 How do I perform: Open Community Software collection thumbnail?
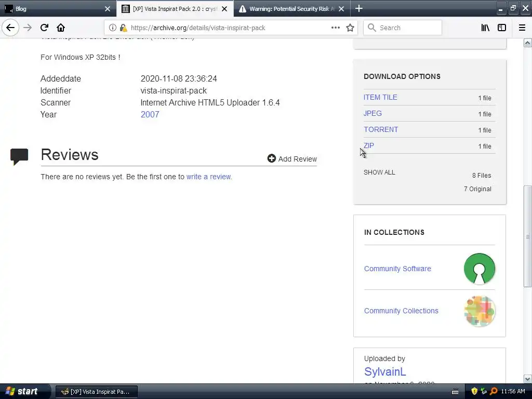[x=479, y=269]
